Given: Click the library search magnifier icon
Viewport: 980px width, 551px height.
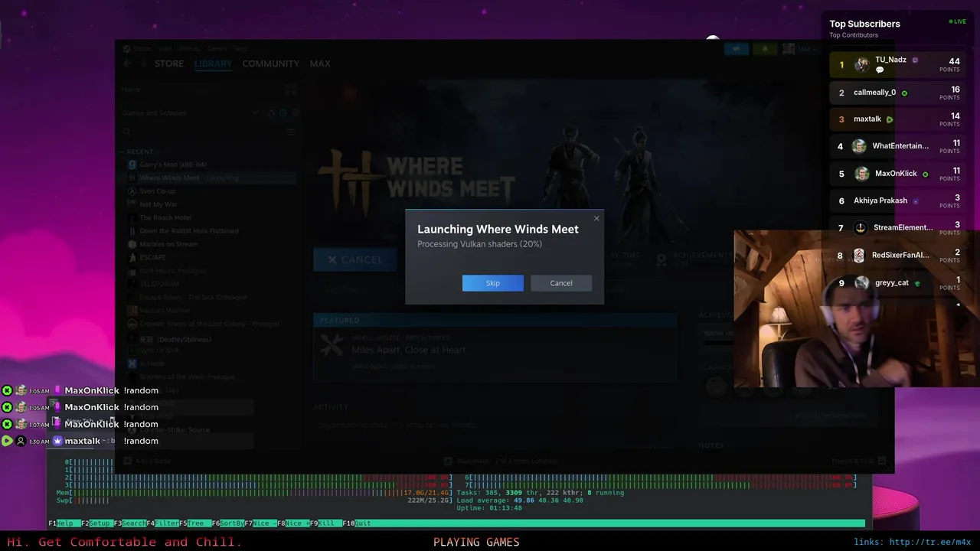Looking at the screenshot, I should click(x=126, y=132).
